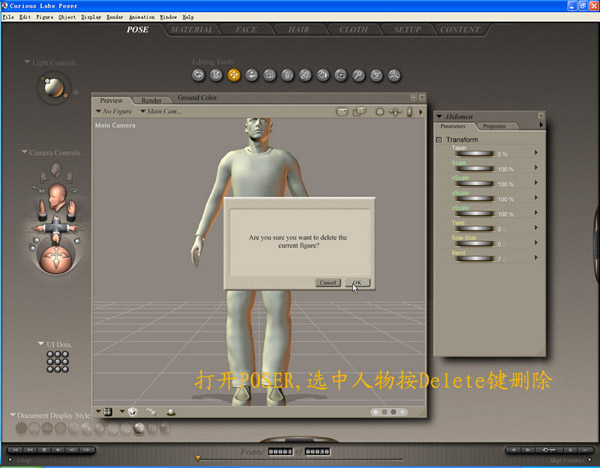The height and width of the screenshot is (468, 600).
Task: Collapse the Transform parameter group
Action: pos(438,139)
